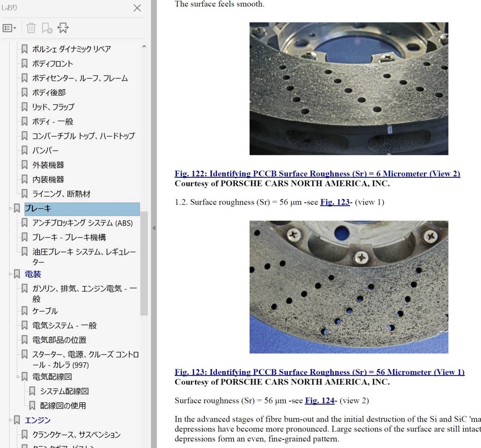Open the Fig. 122 caption link

[317, 174]
